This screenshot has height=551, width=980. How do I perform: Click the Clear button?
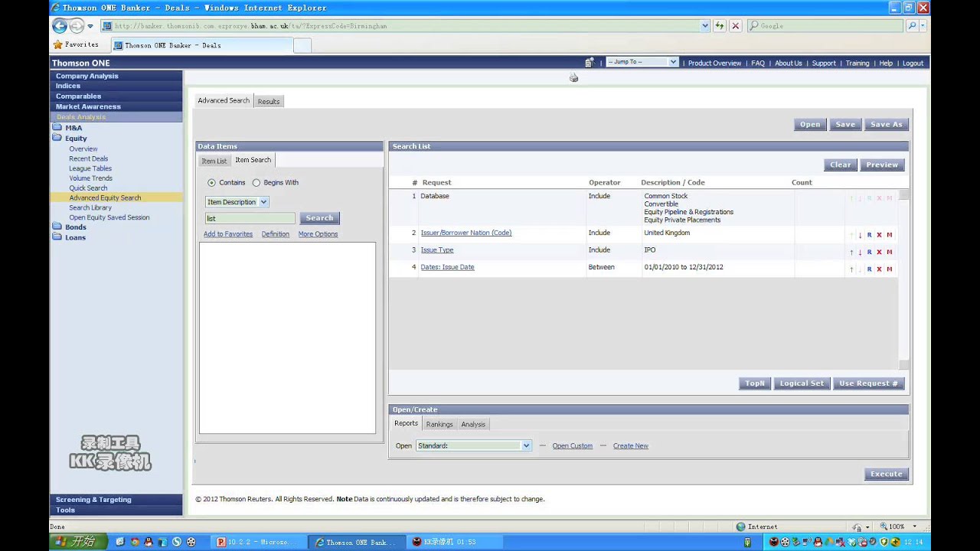(840, 165)
